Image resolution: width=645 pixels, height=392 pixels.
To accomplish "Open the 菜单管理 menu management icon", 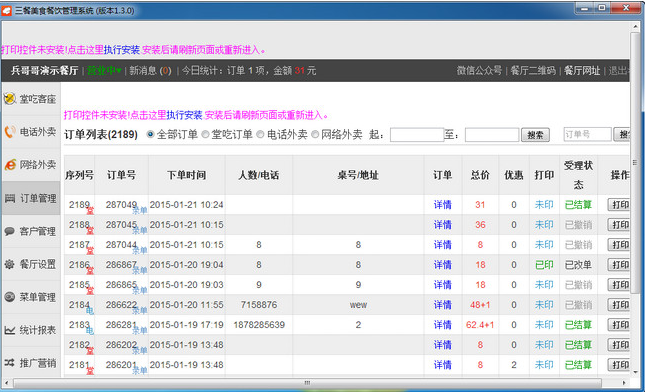I will [x=10, y=297].
